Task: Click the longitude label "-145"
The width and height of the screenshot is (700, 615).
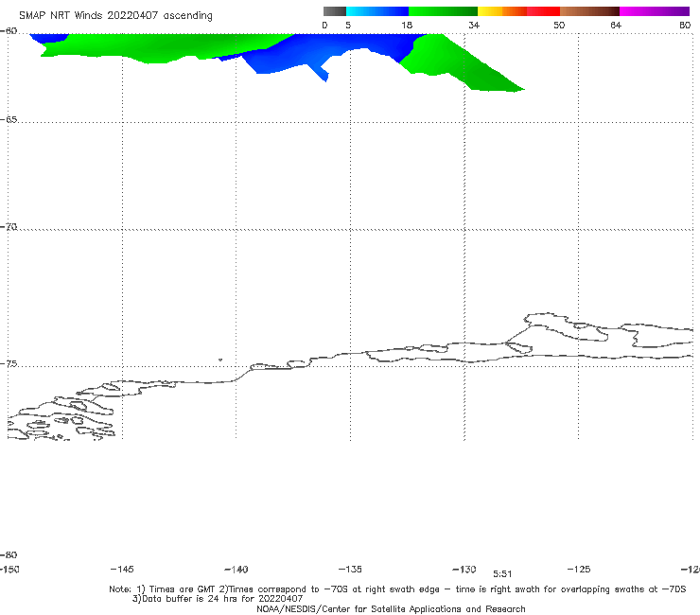Action: (122, 569)
